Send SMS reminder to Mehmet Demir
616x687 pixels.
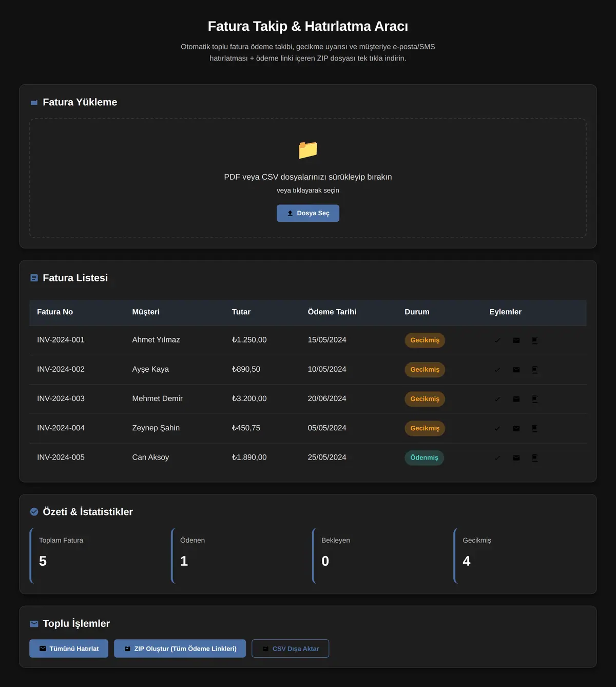coord(535,399)
